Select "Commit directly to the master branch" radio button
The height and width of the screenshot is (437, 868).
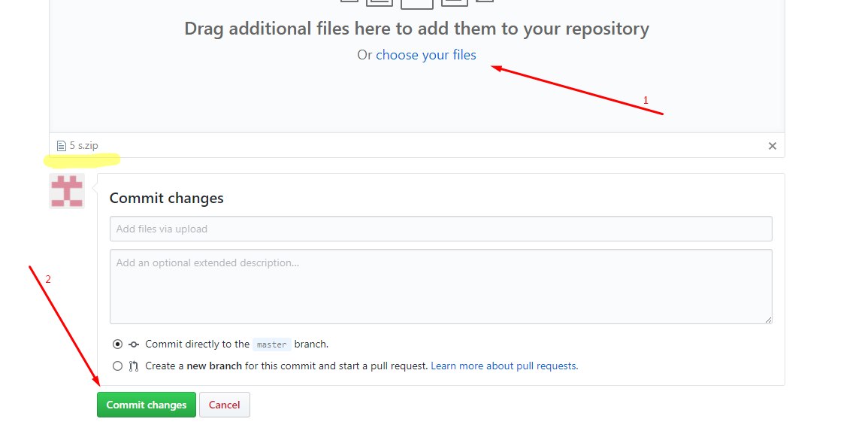pos(117,344)
